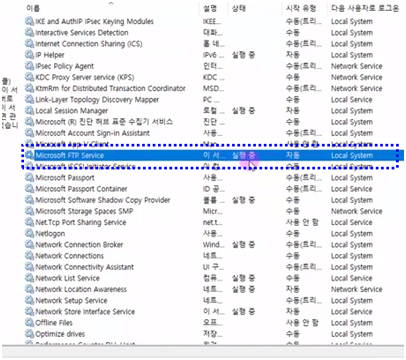Select Optimize drives service name
The height and width of the screenshot is (360, 406).
60,334
